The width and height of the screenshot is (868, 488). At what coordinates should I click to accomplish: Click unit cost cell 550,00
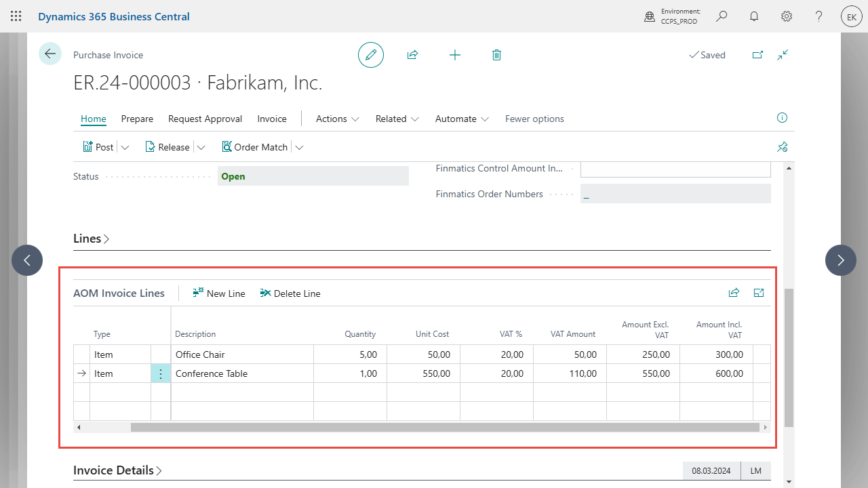coord(423,373)
